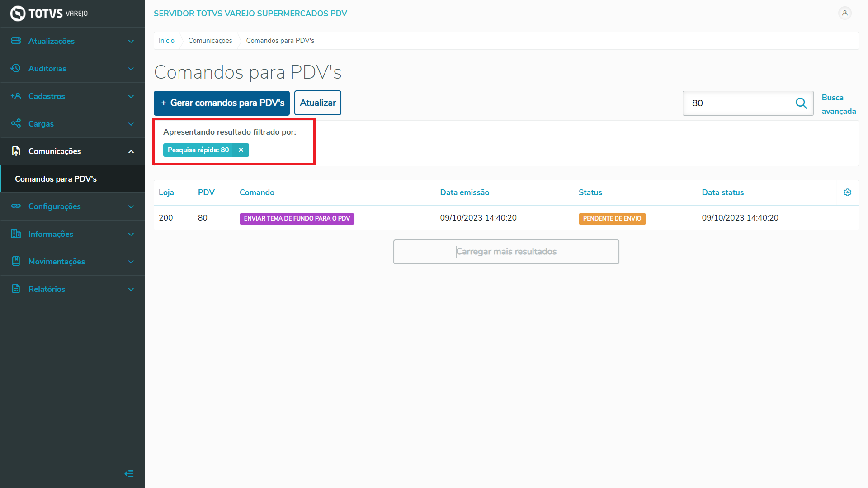Image resolution: width=868 pixels, height=488 pixels.
Task: Collapse sidebar with the arrow icon
Action: coord(129,474)
